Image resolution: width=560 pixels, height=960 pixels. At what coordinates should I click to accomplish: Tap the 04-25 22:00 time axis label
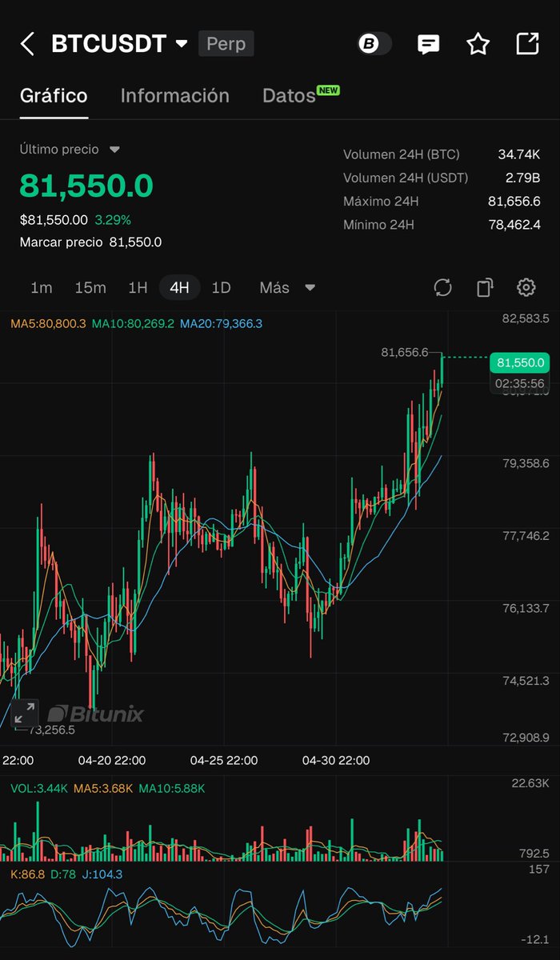[x=224, y=760]
